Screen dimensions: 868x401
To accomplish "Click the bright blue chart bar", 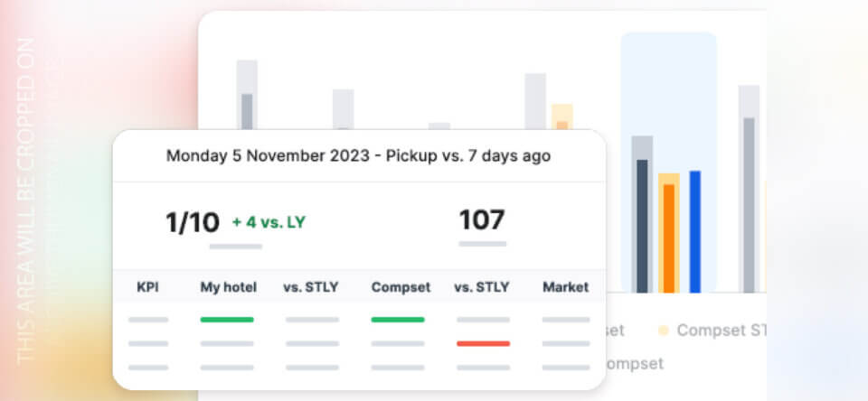I will pyautogui.click(x=695, y=231).
